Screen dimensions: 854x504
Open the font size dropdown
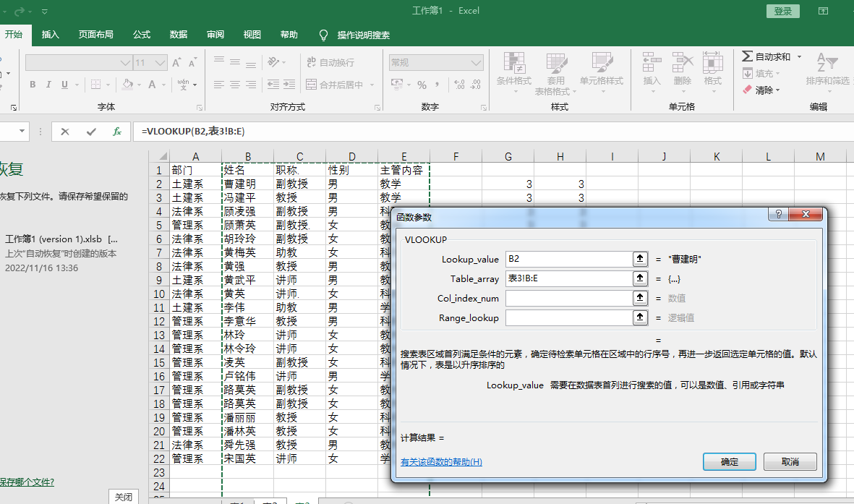[160, 63]
